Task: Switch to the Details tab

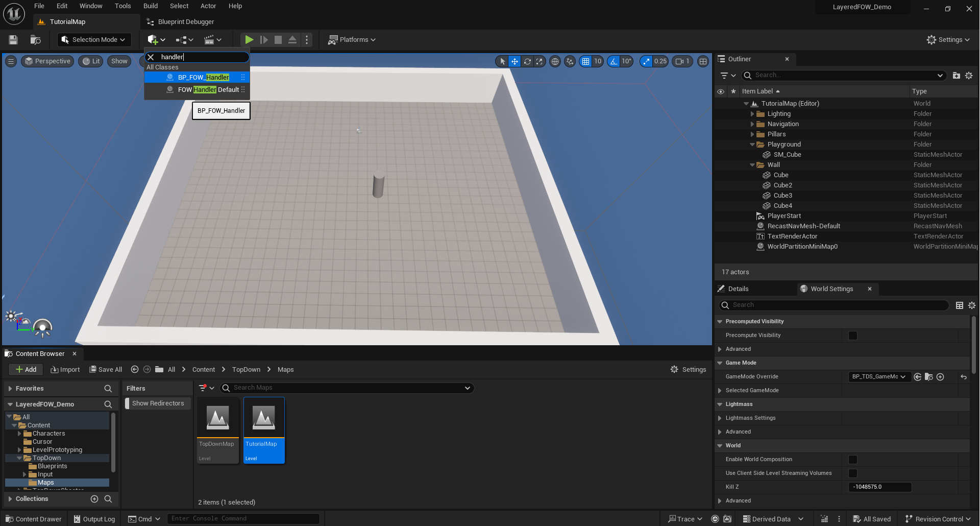Action: click(738, 289)
